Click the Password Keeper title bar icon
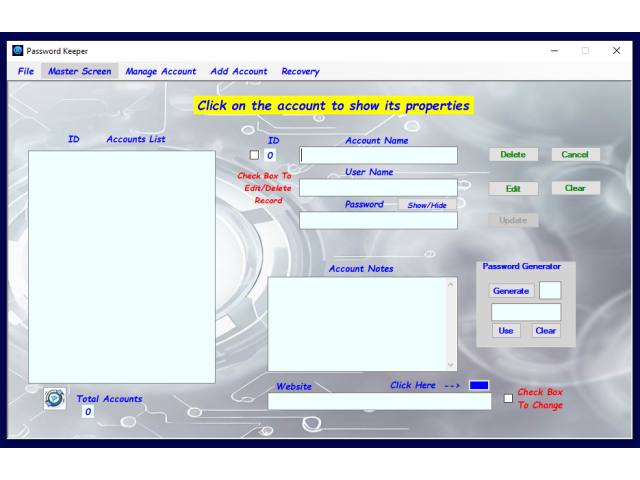Image resolution: width=640 pixels, height=480 pixels. coord(17,50)
